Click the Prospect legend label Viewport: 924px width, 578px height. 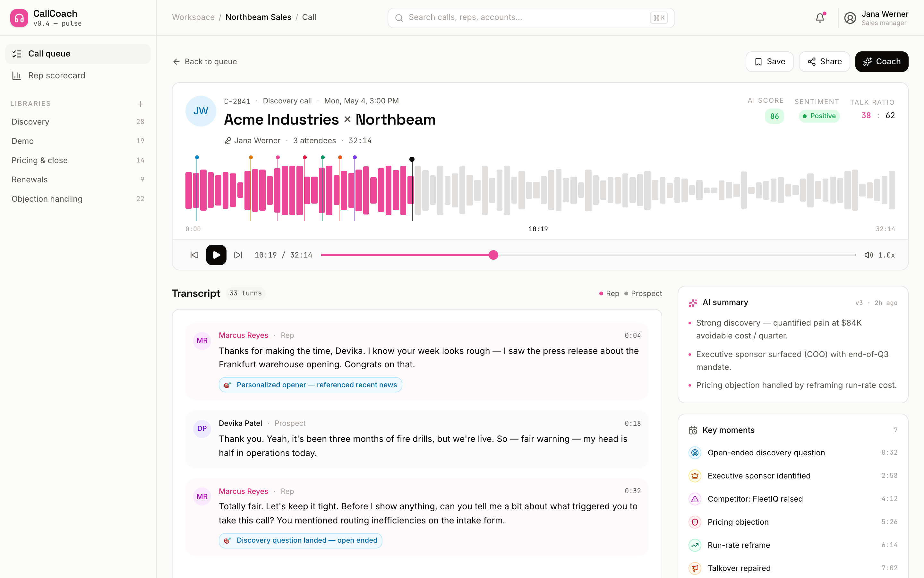tap(643, 293)
